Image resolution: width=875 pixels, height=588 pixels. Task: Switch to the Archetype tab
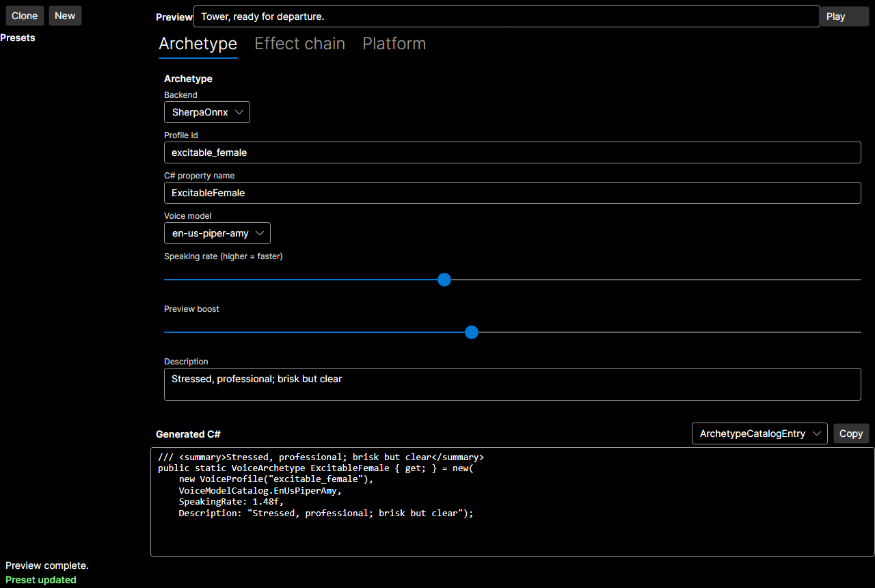(x=198, y=44)
